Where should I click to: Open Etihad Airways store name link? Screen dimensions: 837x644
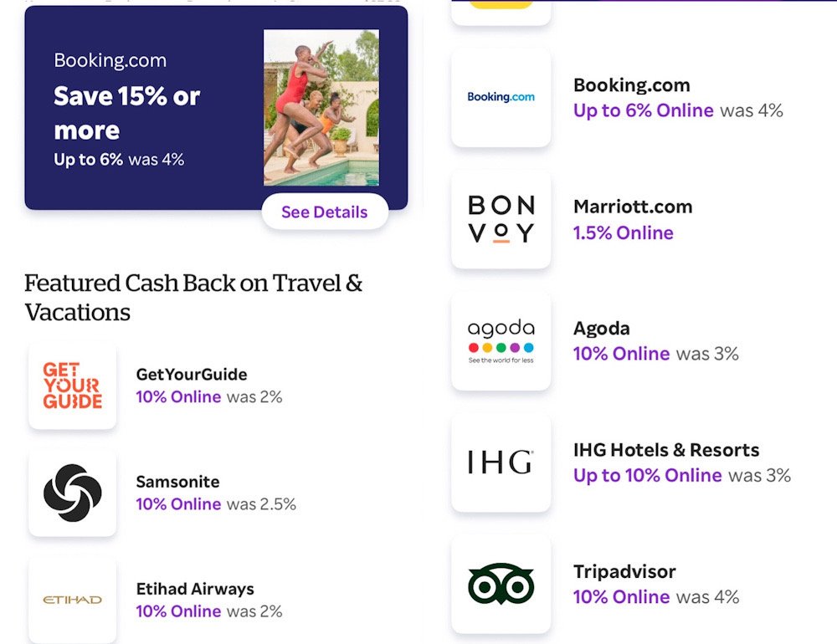(x=195, y=589)
